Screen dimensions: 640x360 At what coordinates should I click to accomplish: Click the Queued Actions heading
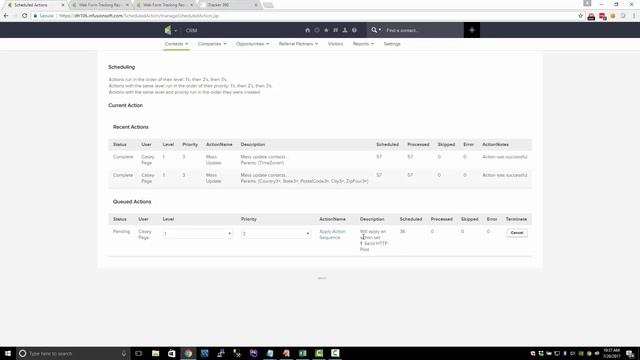click(132, 202)
